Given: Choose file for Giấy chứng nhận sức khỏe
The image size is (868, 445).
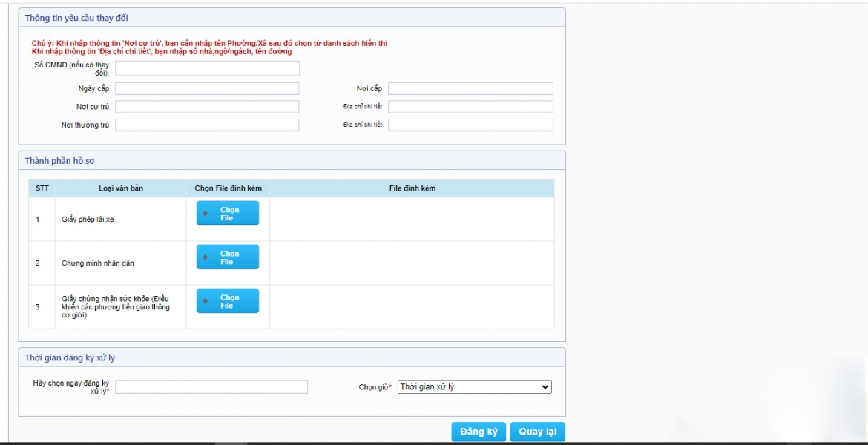Looking at the screenshot, I should point(228,301).
